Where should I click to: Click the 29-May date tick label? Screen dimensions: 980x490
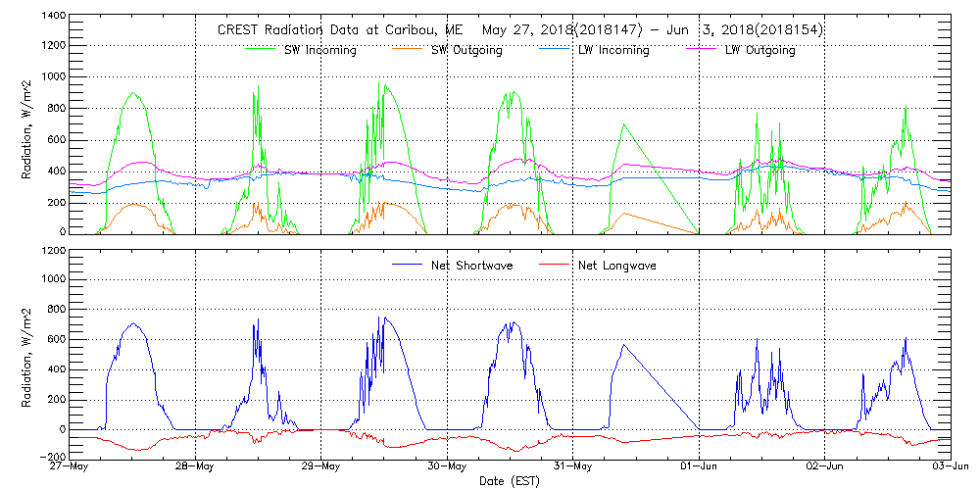coord(321,466)
